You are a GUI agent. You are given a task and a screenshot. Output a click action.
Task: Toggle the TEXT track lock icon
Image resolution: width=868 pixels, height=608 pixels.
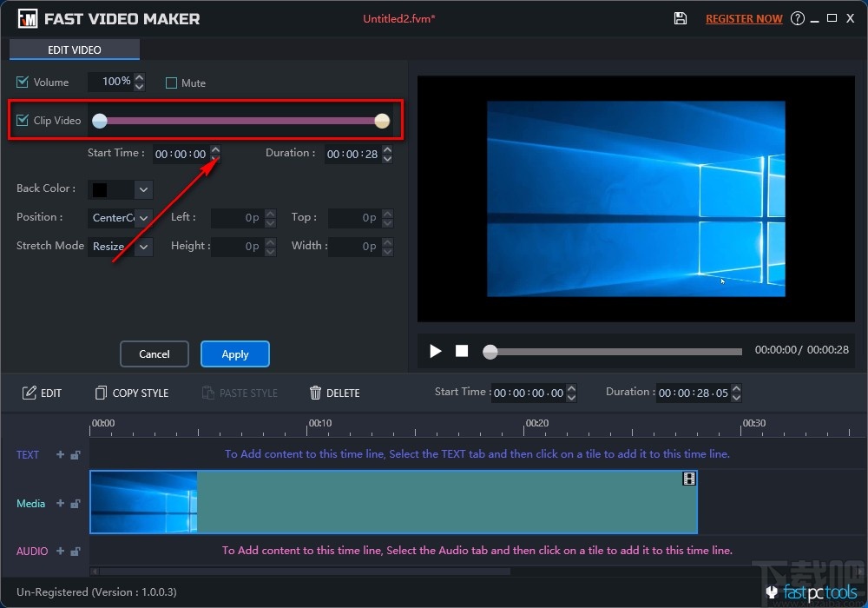[76, 454]
